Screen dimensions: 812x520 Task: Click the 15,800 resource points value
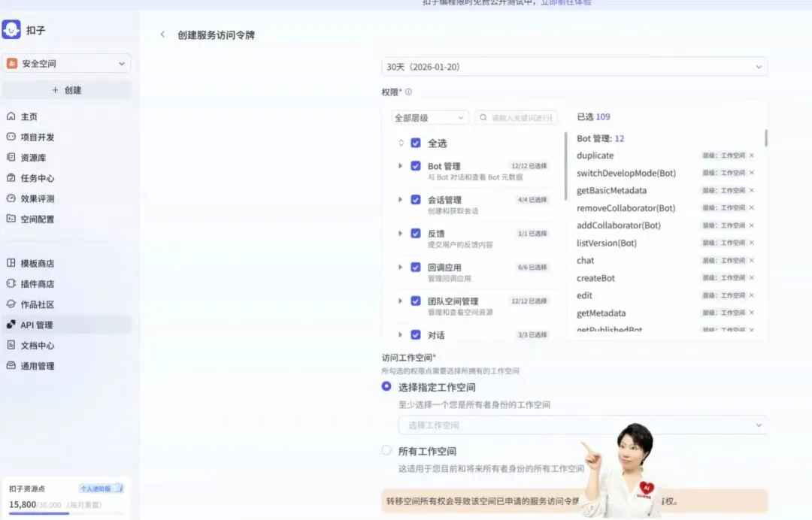click(23, 504)
